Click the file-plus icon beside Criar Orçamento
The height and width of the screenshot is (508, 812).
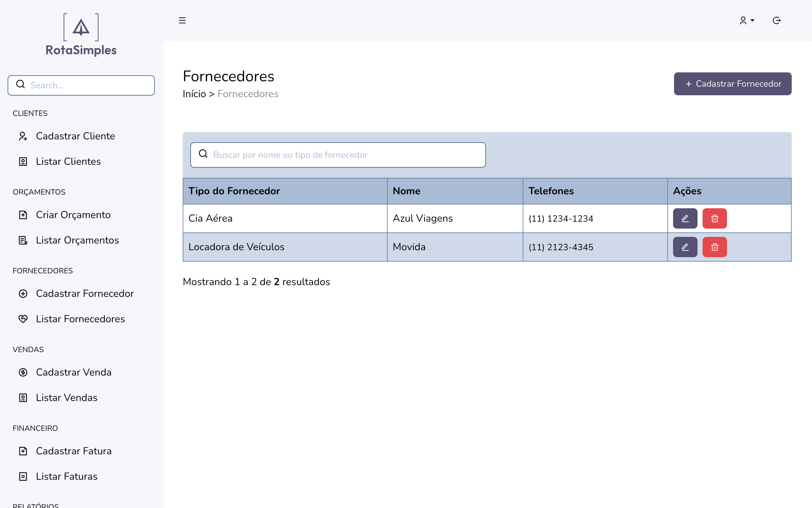coord(23,215)
